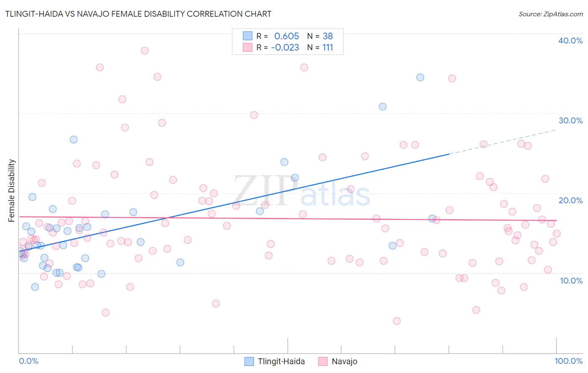
Task: Click the 40.0% y-axis label
Action: [x=570, y=41]
